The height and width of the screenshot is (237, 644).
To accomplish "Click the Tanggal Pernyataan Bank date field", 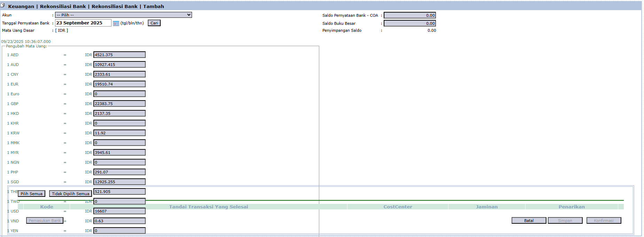I will click(x=83, y=23).
